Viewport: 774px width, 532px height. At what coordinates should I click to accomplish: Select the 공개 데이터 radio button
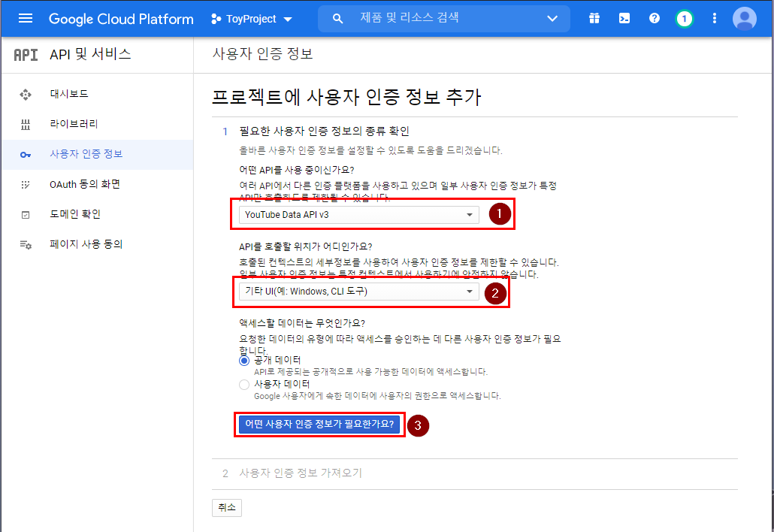tap(244, 361)
